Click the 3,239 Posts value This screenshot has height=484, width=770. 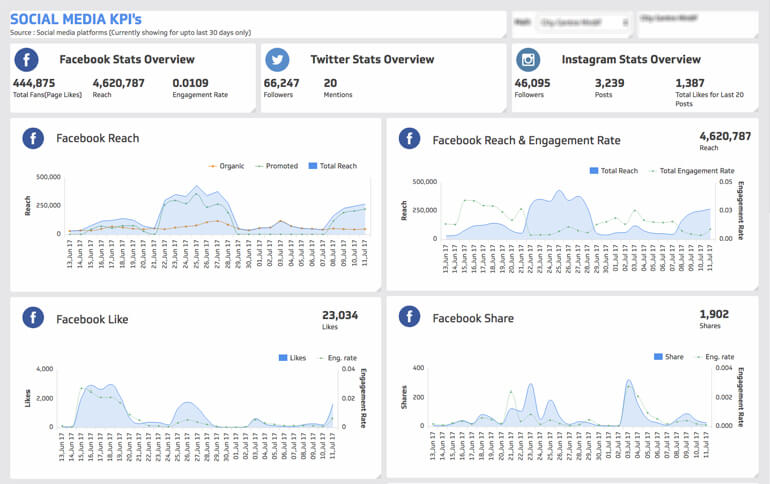609,83
